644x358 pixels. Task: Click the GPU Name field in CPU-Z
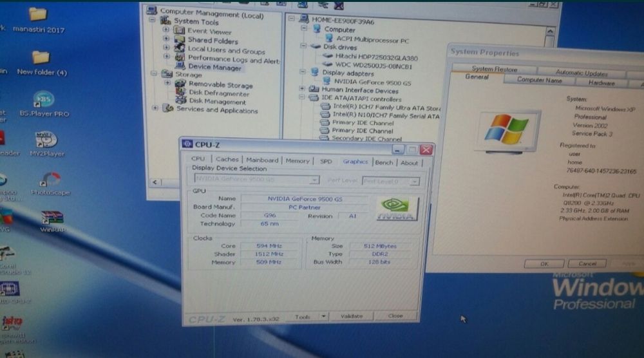(305, 199)
